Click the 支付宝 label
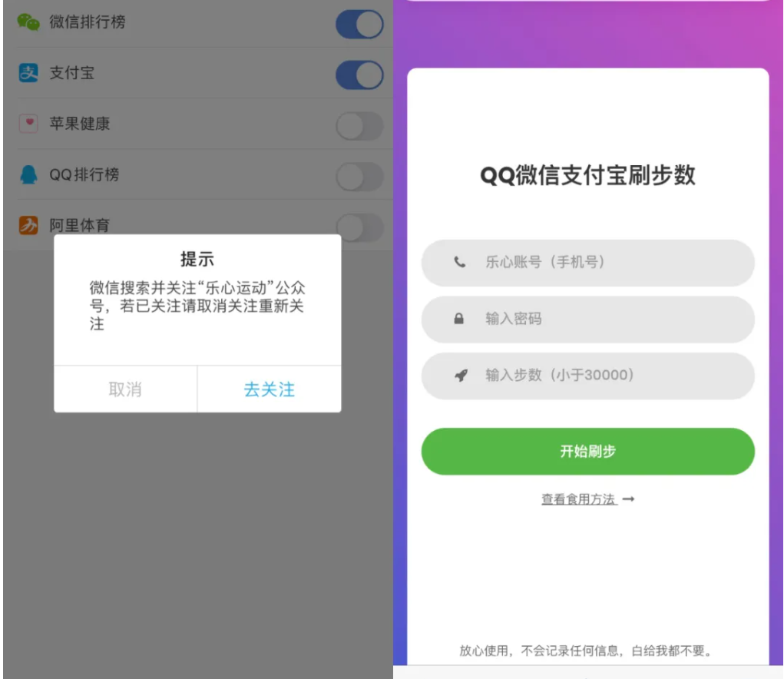 coord(72,73)
